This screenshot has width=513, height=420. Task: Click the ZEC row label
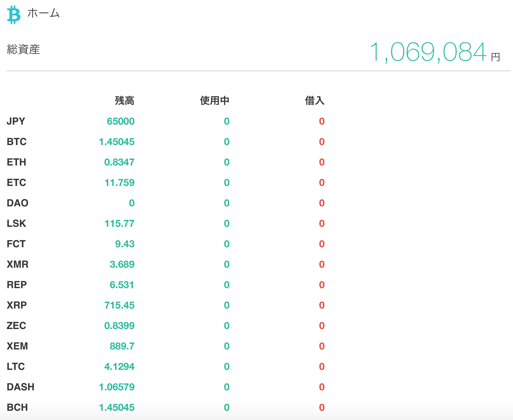coord(16,325)
